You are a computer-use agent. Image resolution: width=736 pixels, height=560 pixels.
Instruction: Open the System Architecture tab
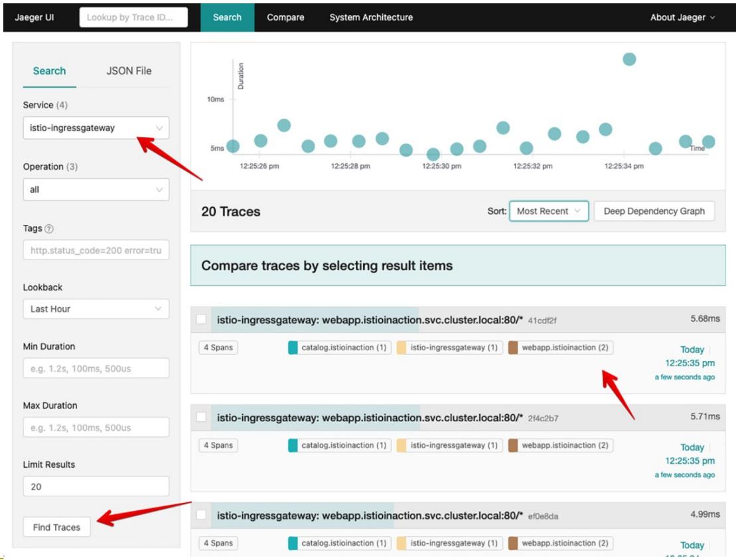(x=371, y=17)
